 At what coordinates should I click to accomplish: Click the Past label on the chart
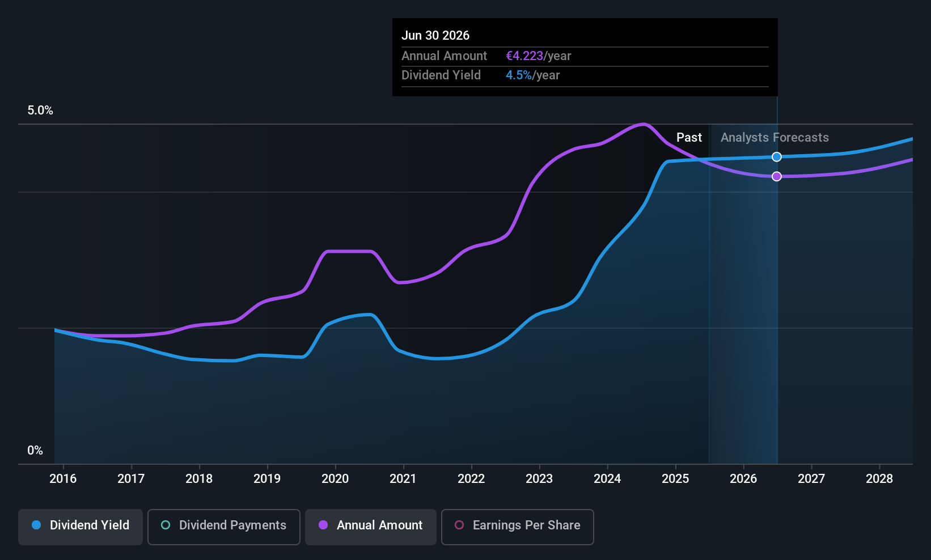[689, 138]
